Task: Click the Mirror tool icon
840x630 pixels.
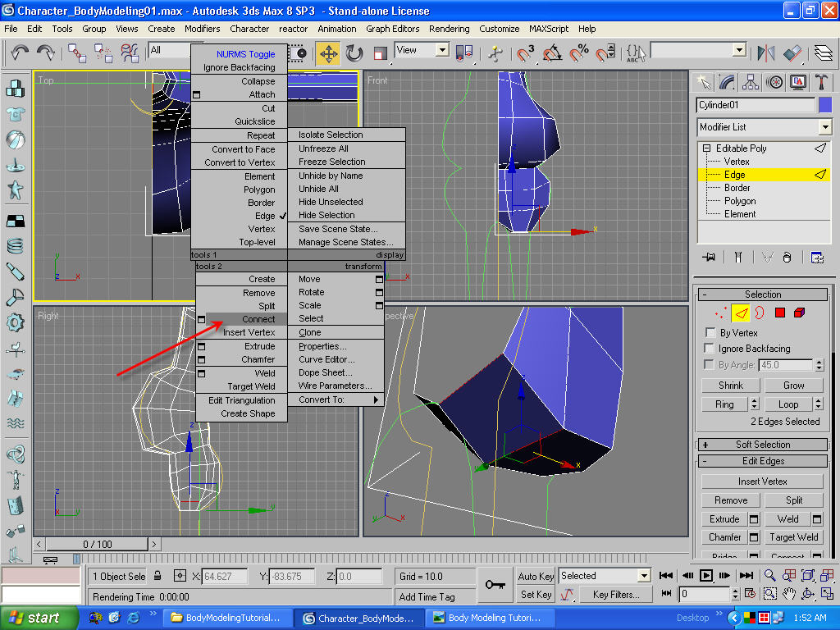Action: [765, 53]
